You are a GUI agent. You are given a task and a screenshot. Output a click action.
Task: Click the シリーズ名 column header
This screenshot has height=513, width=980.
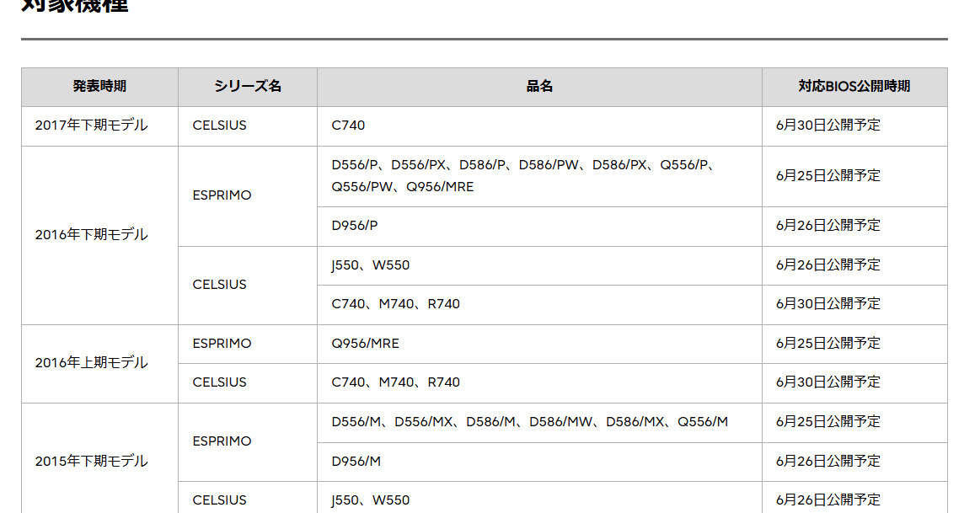pos(248,87)
